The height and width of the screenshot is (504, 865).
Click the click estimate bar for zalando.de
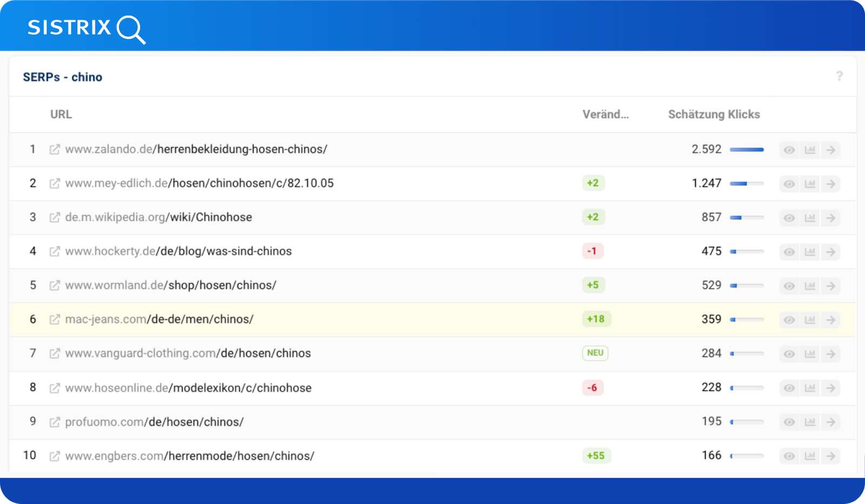747,150
